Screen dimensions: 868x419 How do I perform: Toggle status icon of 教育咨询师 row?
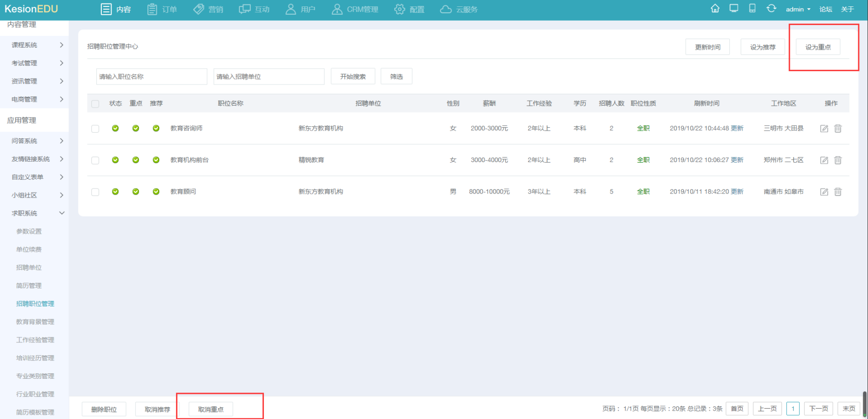coord(115,128)
